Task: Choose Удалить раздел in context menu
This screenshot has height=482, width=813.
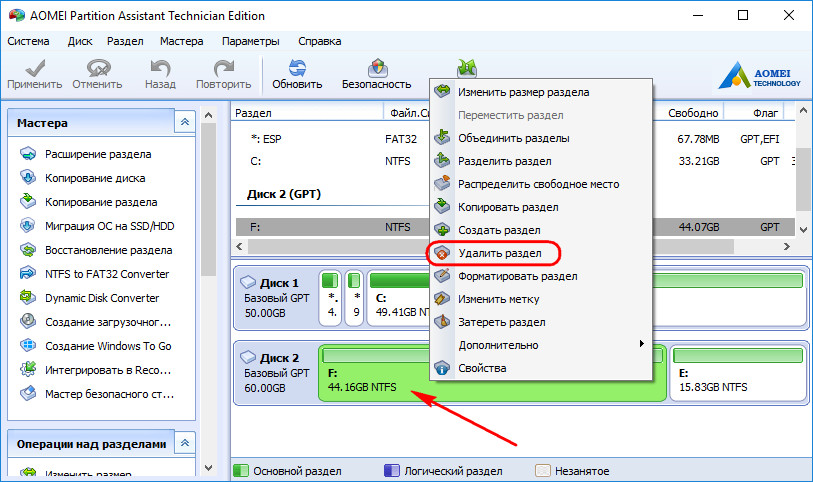Action: pos(499,254)
